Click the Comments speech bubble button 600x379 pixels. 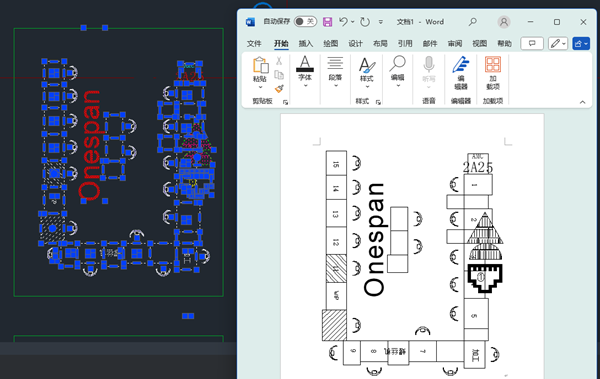(x=532, y=44)
